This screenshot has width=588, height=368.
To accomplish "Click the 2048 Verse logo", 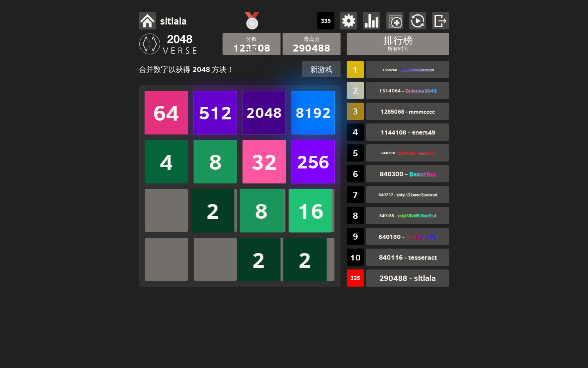I will [168, 44].
